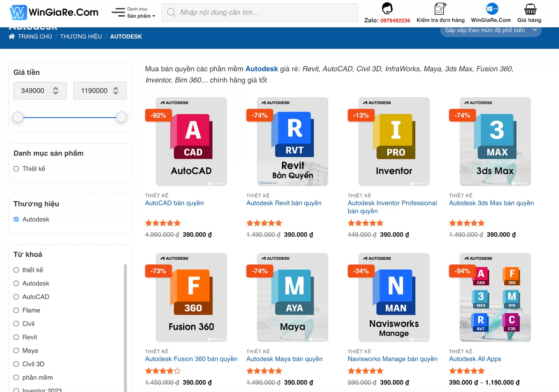Click the WinGiaRe.Com site logo
This screenshot has height=392, width=559.
pos(54,13)
